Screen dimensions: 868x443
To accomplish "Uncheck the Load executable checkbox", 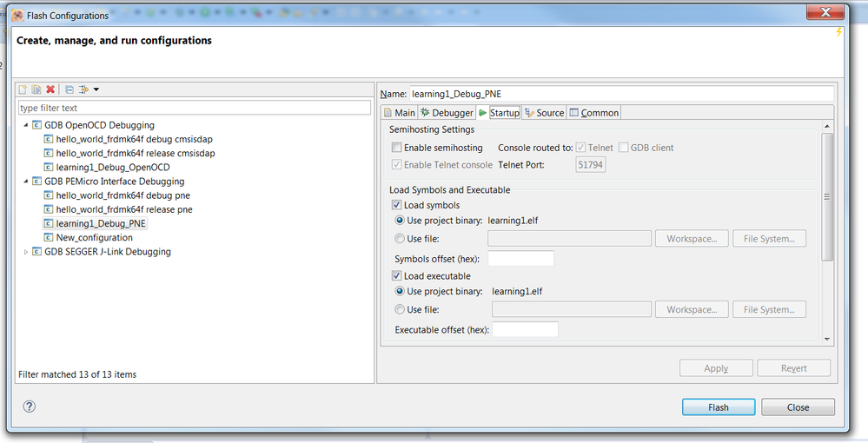I will [x=396, y=275].
